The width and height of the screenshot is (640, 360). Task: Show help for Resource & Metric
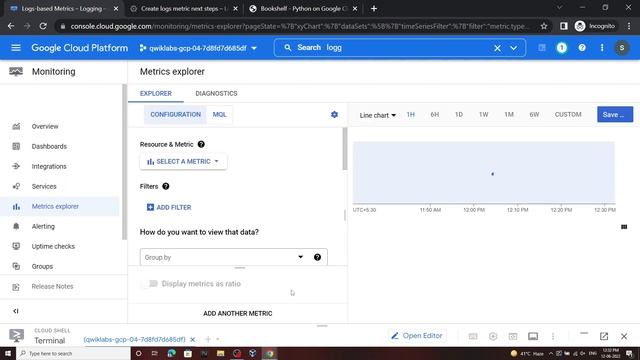coord(201,144)
